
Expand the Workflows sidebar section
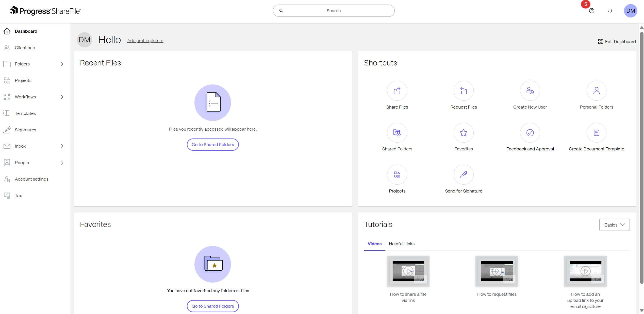click(x=62, y=97)
